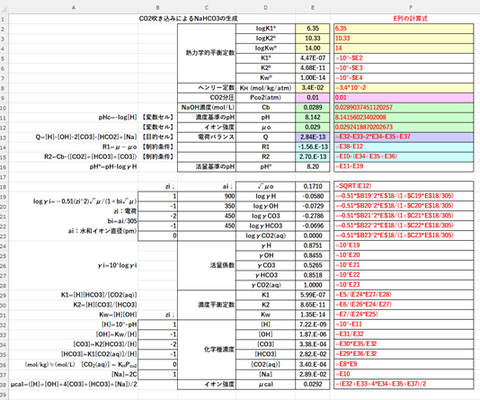Select column E header
This screenshot has height=400, width=480.
pyautogui.click(x=312, y=7)
